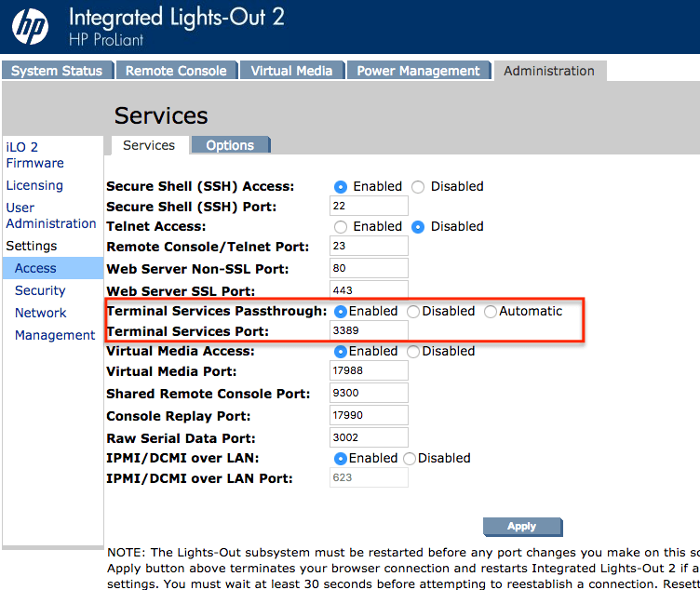
Task: Disable IPMI/DCMI over LAN
Action: [410, 459]
